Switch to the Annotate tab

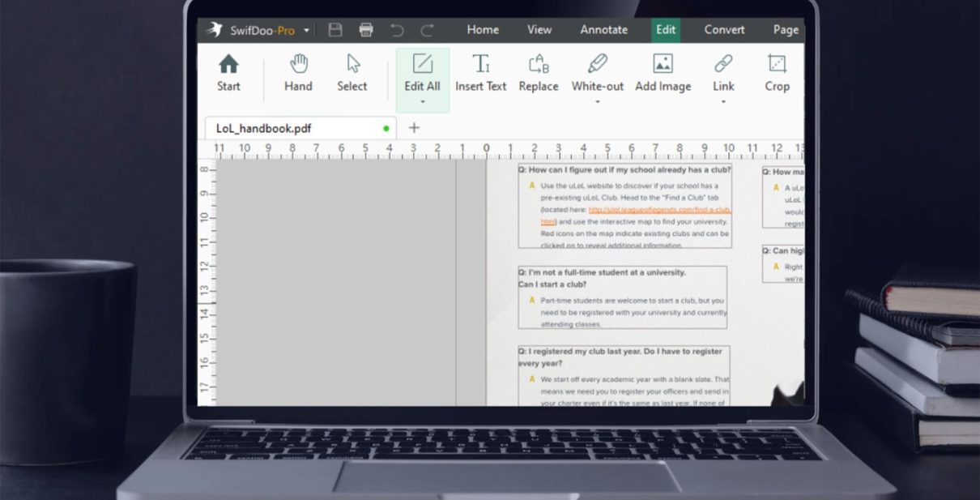[x=603, y=30]
